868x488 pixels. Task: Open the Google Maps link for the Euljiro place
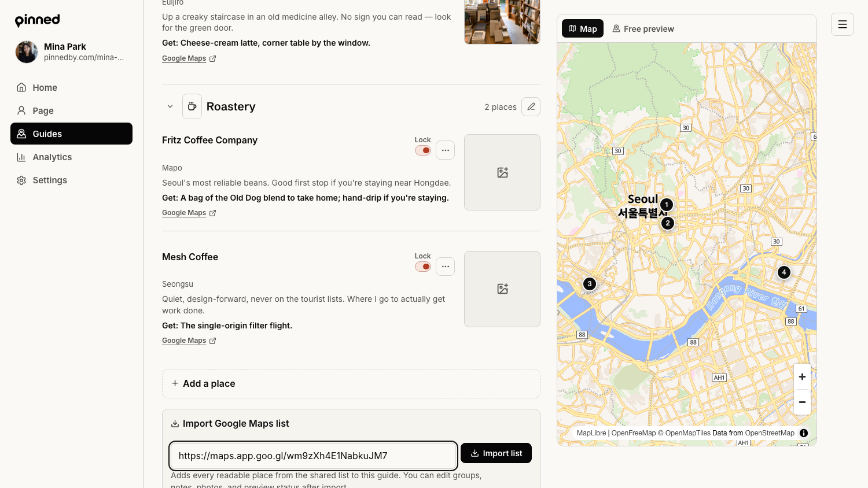click(189, 58)
